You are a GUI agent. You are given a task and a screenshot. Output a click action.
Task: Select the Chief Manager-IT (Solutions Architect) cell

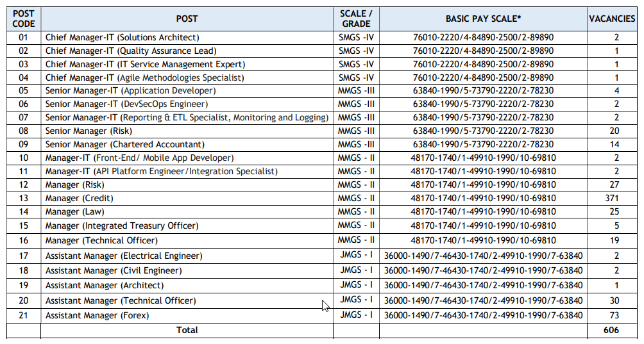click(122, 37)
